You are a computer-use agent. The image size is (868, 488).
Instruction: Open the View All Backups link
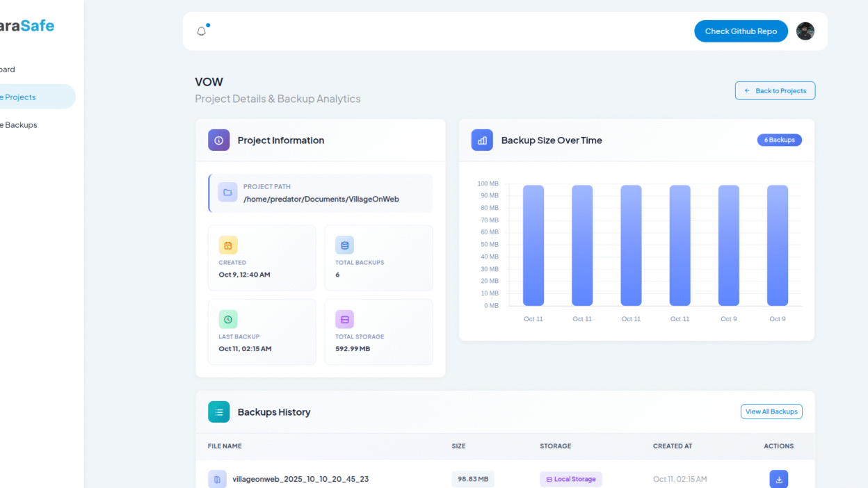point(771,412)
